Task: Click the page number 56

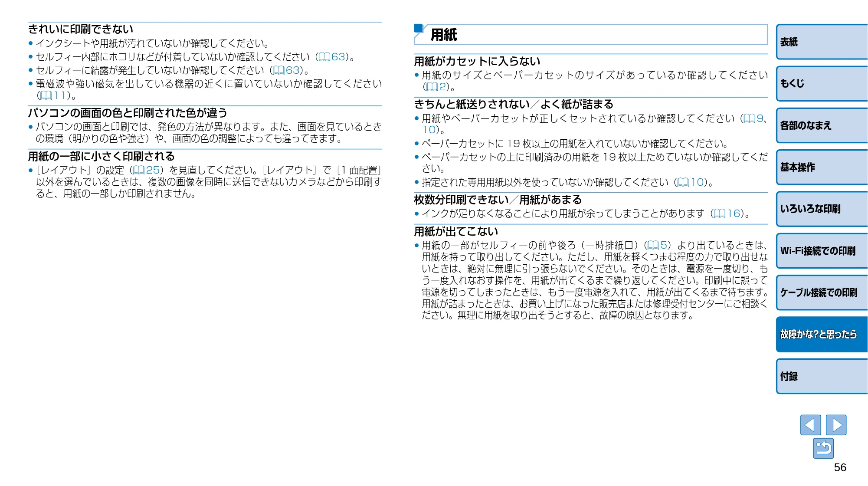Action: pos(840,467)
